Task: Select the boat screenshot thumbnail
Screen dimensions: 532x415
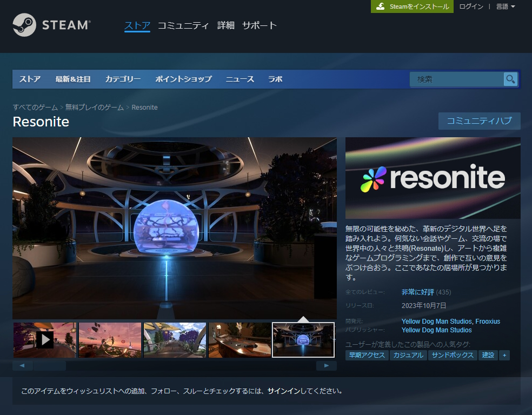Action: [239, 339]
